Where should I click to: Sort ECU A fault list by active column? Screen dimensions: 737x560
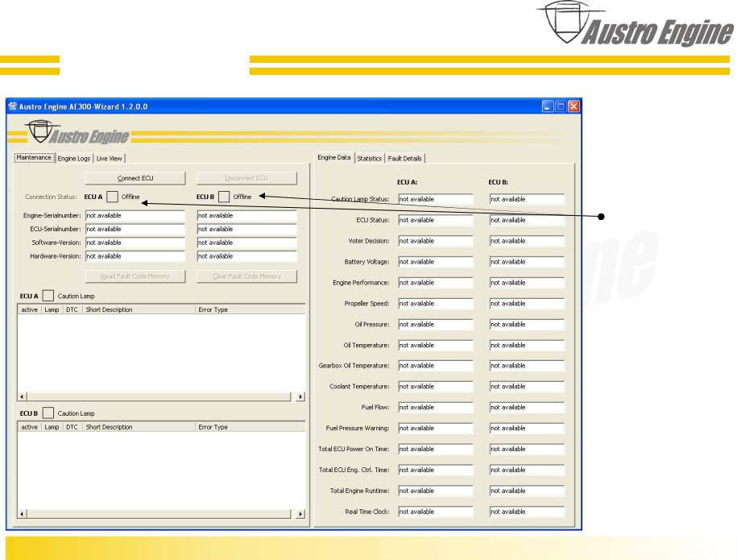[29, 309]
